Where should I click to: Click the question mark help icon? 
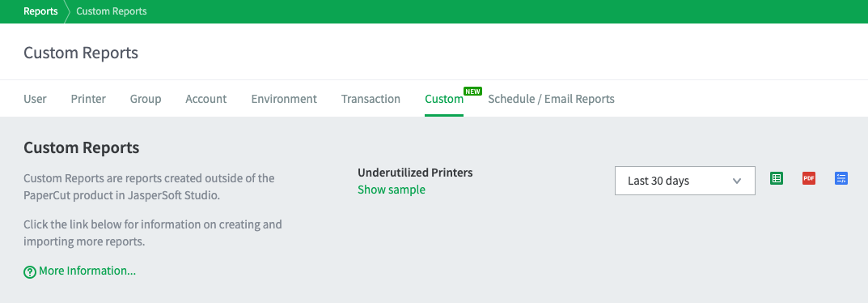tap(30, 272)
